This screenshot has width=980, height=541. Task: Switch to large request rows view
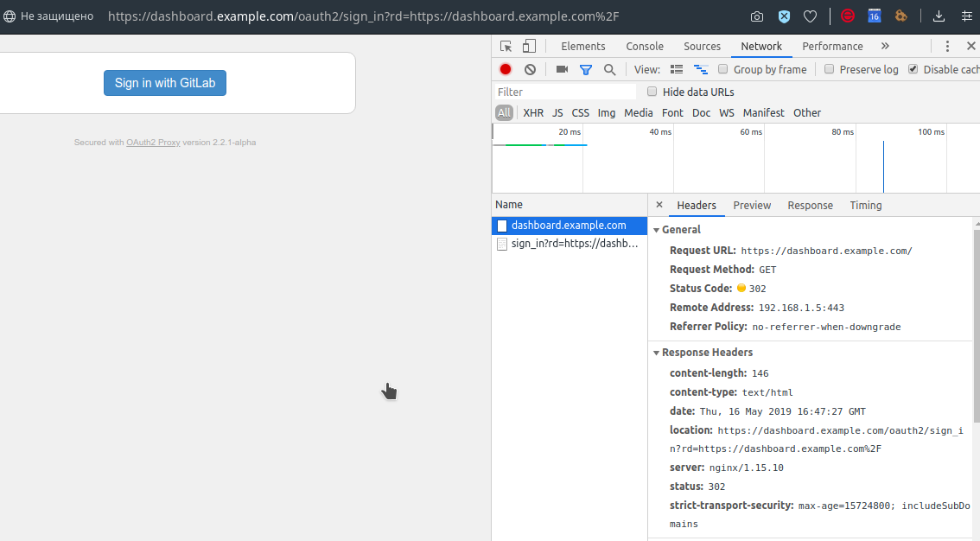(677, 69)
